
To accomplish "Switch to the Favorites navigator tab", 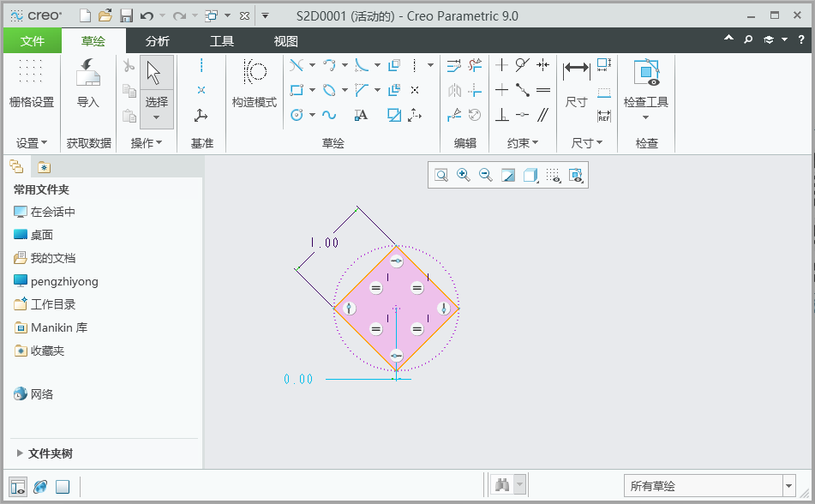I will pyautogui.click(x=45, y=167).
